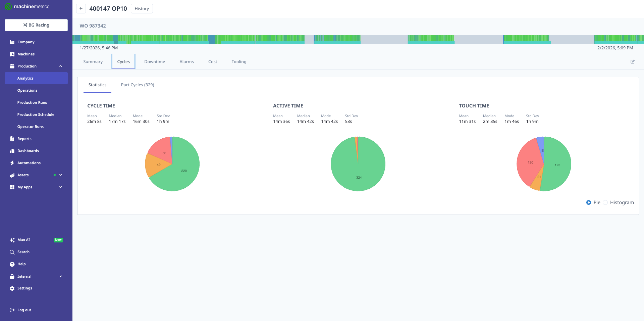Open the Search tool
This screenshot has width=644, height=321.
(23, 252)
